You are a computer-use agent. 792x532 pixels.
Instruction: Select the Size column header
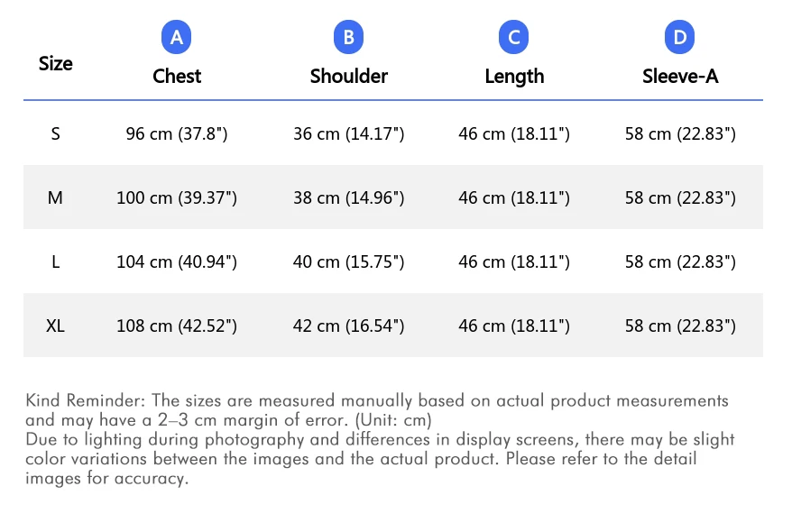(56, 64)
